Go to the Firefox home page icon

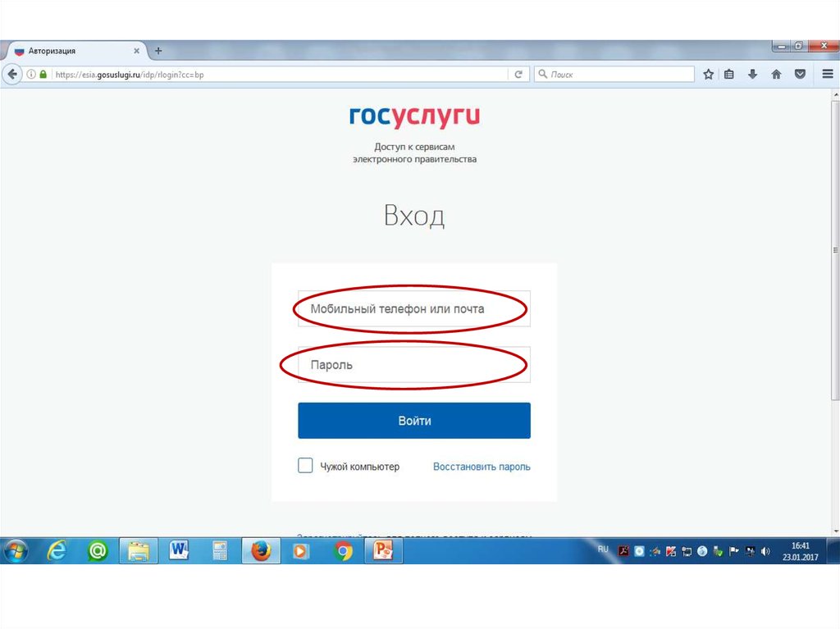click(776, 74)
